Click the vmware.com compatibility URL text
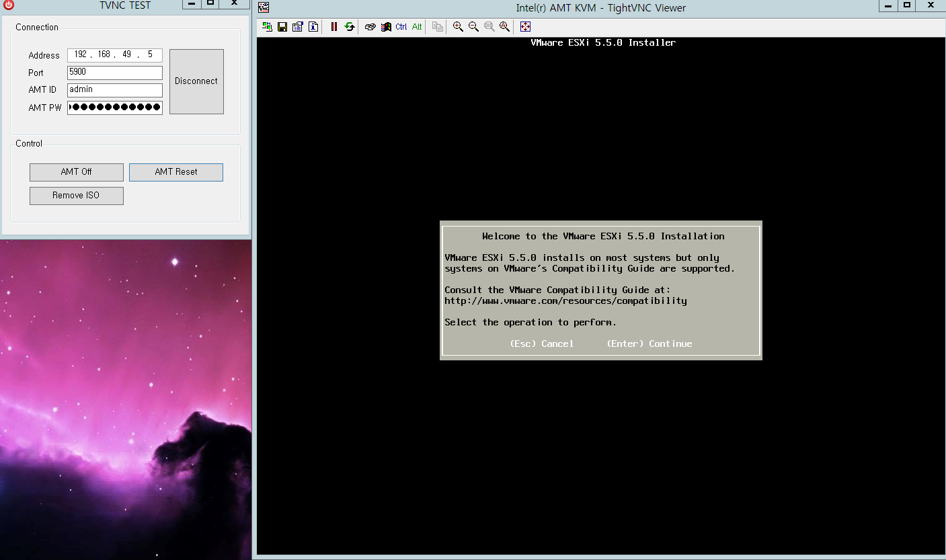The image size is (946, 560). (x=565, y=301)
